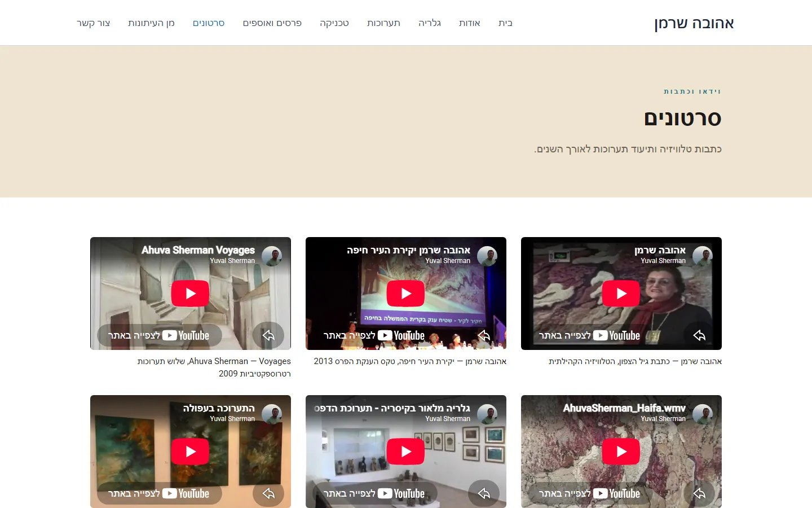Share the התערוכה בעפולה video
This screenshot has height=508, width=812.
click(x=268, y=493)
